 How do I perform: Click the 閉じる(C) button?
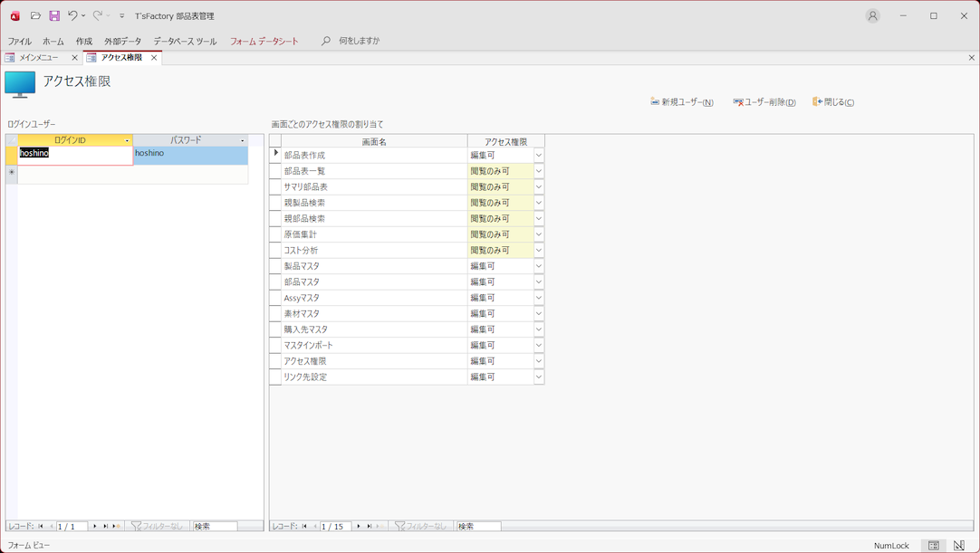click(x=833, y=102)
